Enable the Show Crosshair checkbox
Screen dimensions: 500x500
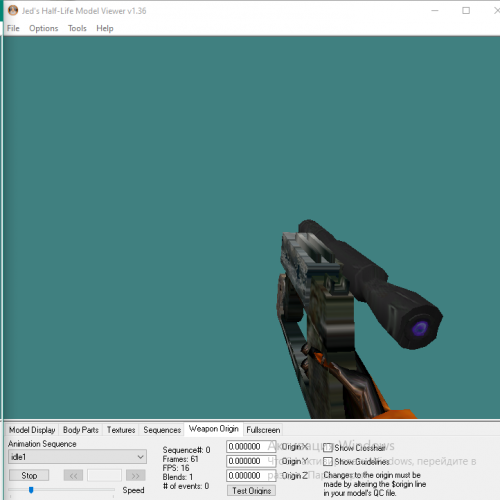(x=328, y=448)
